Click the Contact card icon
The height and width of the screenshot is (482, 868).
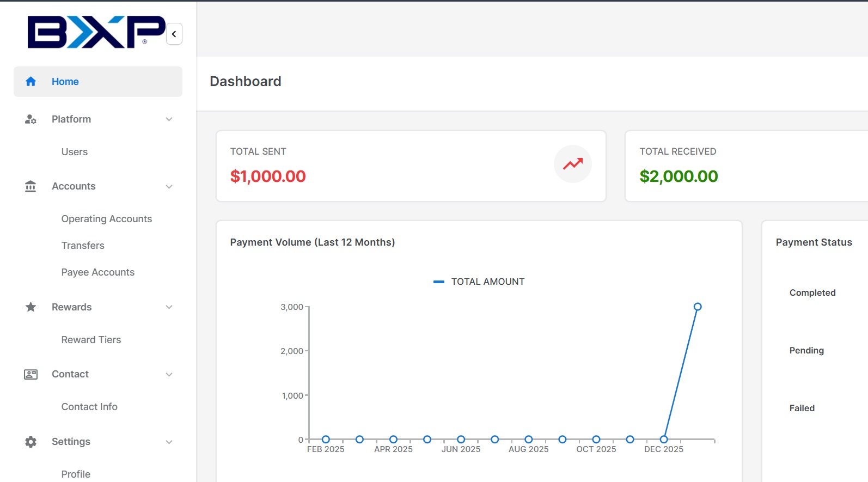pos(30,375)
